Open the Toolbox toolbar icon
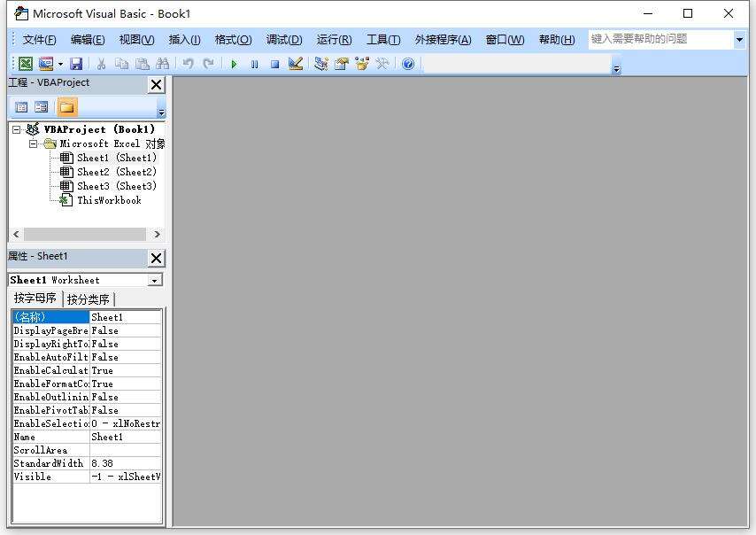Screen dimensions: 756x535 click(x=382, y=64)
